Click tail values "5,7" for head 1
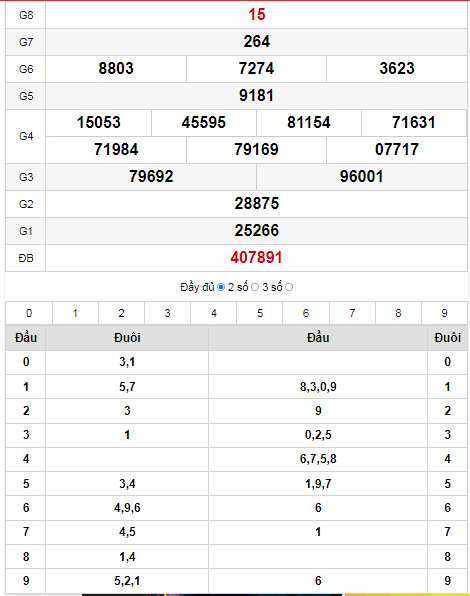 pyautogui.click(x=127, y=387)
